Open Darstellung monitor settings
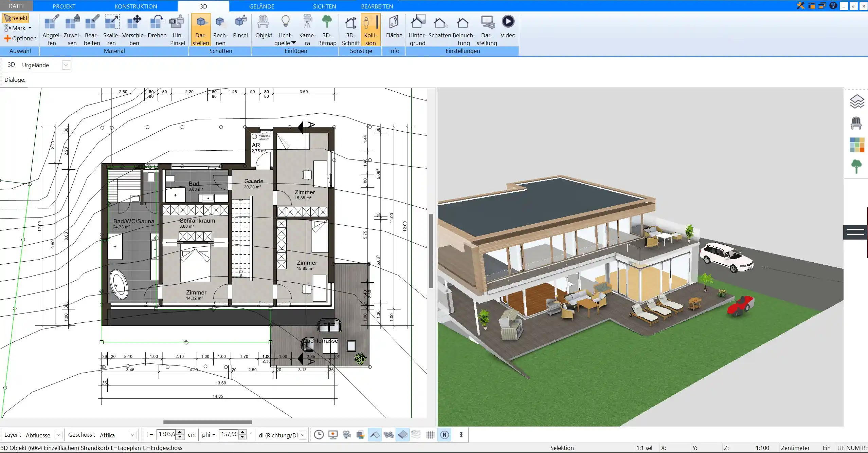 pos(487,30)
